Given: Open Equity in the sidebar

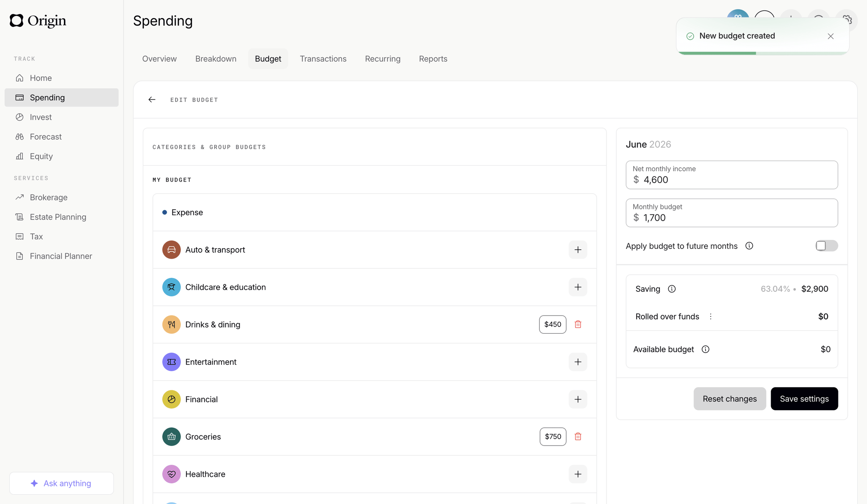Looking at the screenshot, I should 61,156.
